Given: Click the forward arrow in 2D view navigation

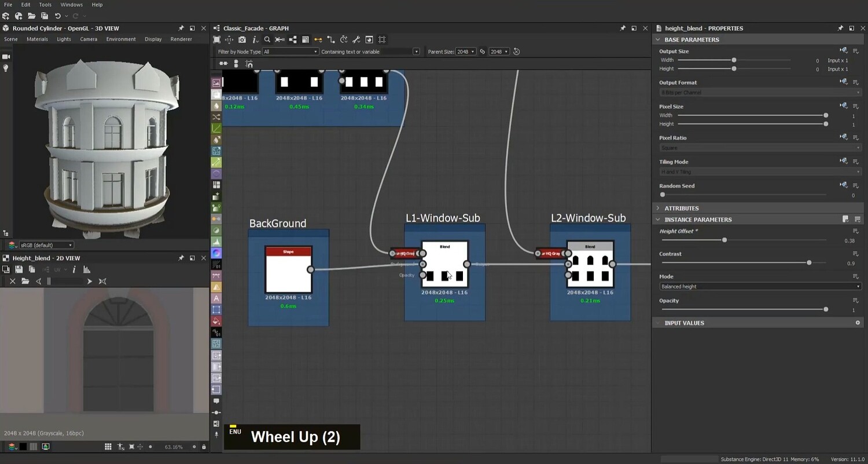Looking at the screenshot, I should [x=89, y=281].
